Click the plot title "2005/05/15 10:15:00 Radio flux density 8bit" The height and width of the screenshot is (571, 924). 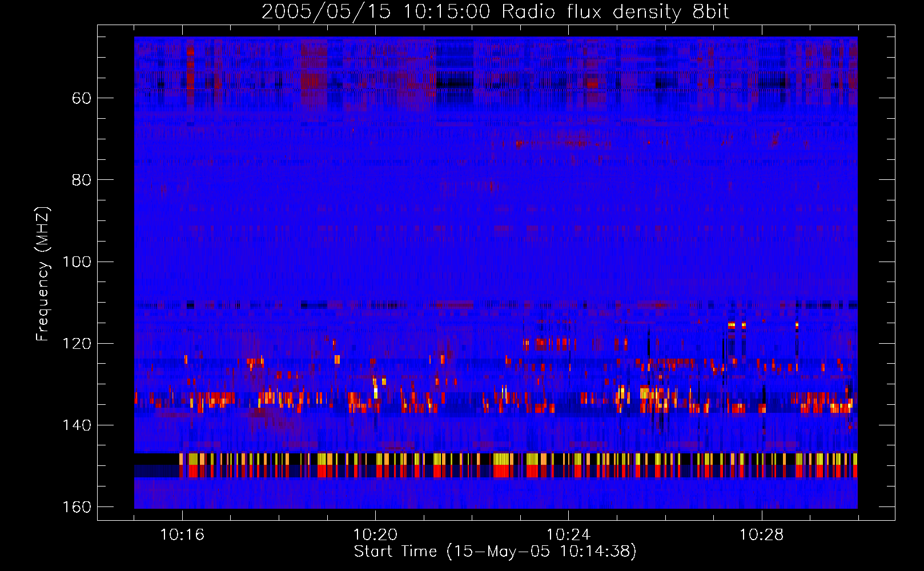coord(496,11)
